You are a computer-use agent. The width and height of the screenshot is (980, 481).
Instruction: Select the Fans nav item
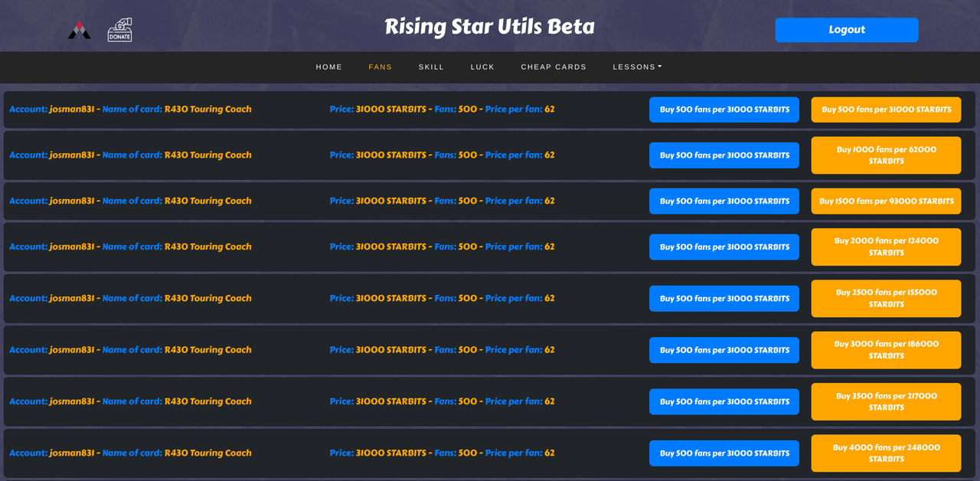coord(380,67)
